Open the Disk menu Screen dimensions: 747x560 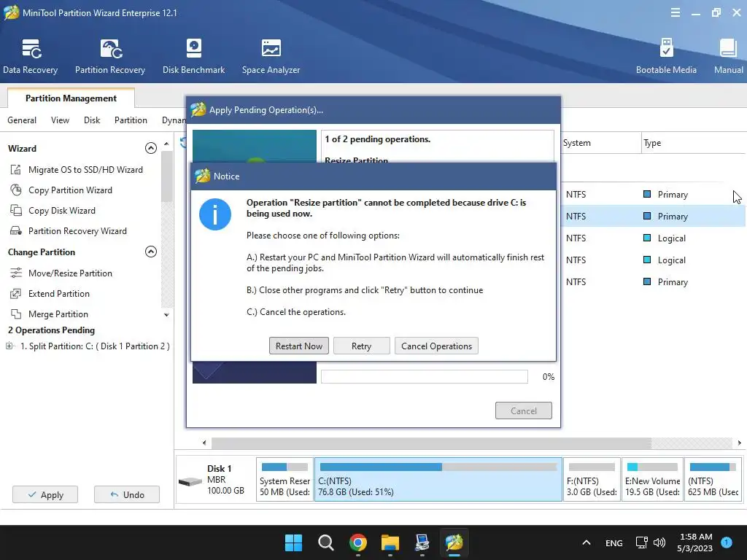click(x=92, y=120)
